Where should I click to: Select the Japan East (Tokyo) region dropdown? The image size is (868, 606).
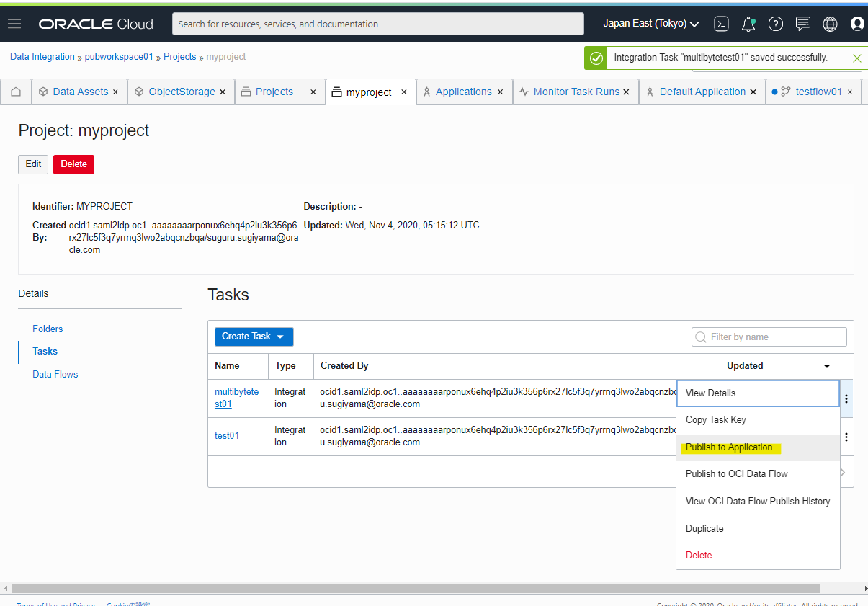pyautogui.click(x=651, y=24)
